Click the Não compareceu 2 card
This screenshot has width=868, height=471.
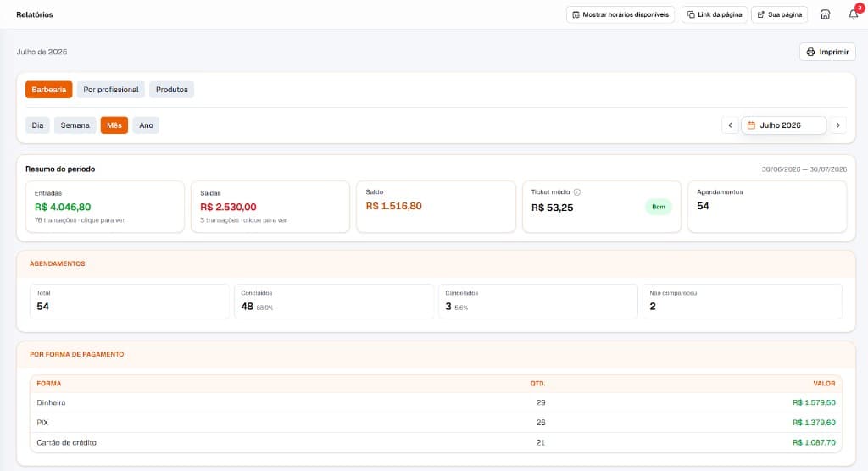pos(743,302)
